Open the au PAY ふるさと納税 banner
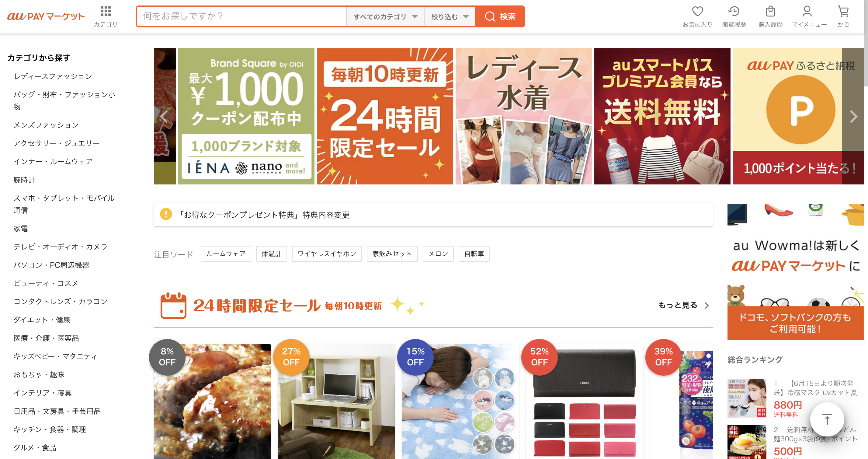Screen dimensions: 868x459 798,116
